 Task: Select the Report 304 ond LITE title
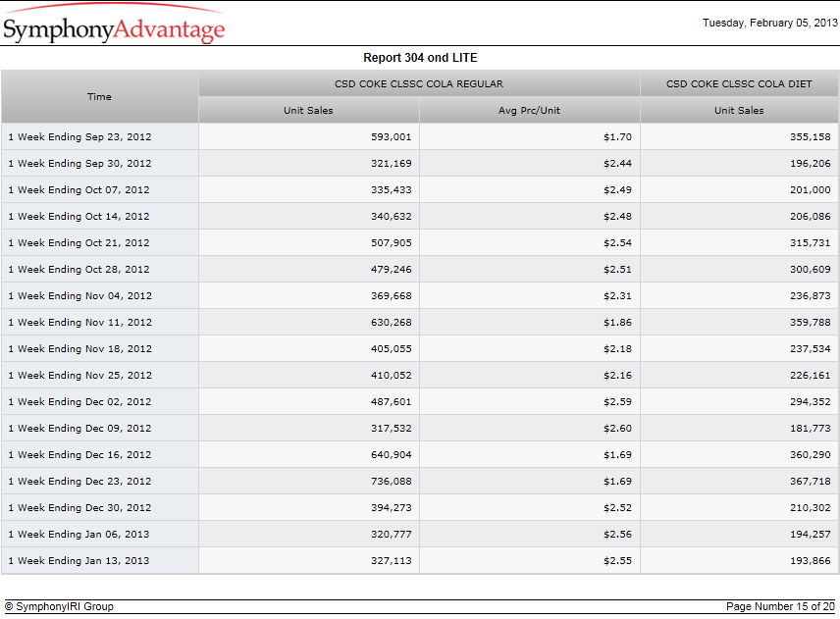pyautogui.click(x=420, y=58)
